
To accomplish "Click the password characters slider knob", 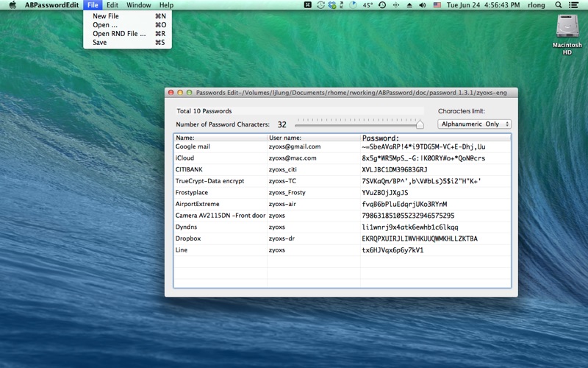I will [420, 124].
